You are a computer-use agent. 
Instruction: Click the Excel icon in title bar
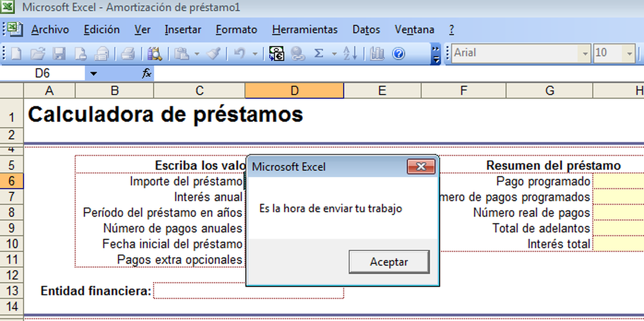click(x=8, y=7)
